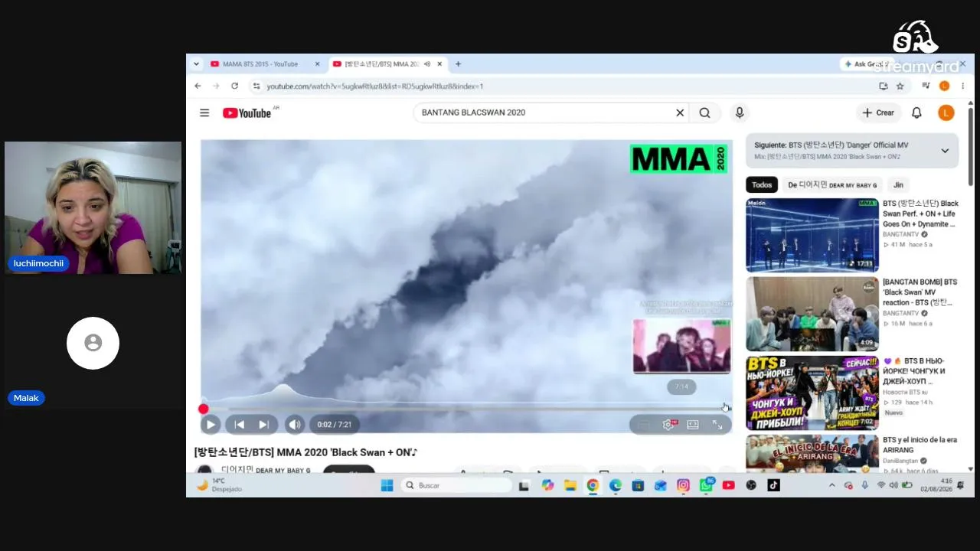This screenshot has height=551, width=980.
Task: Open File Explorer from the taskbar
Action: click(x=570, y=485)
